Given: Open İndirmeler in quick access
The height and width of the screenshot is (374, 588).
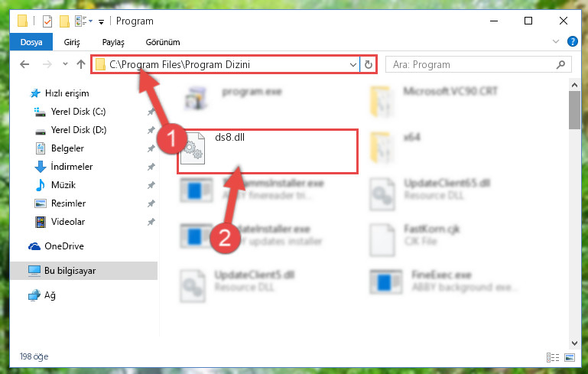Looking at the screenshot, I should click(x=72, y=167).
